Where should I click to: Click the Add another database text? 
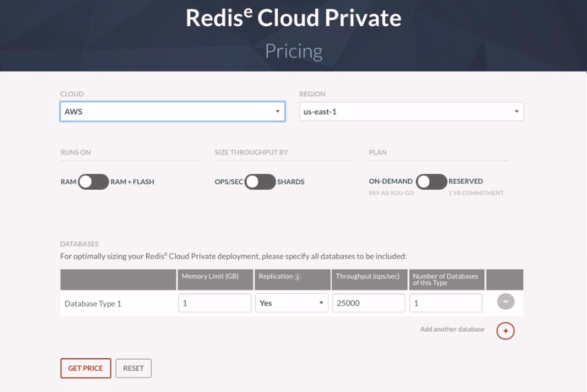click(x=452, y=329)
